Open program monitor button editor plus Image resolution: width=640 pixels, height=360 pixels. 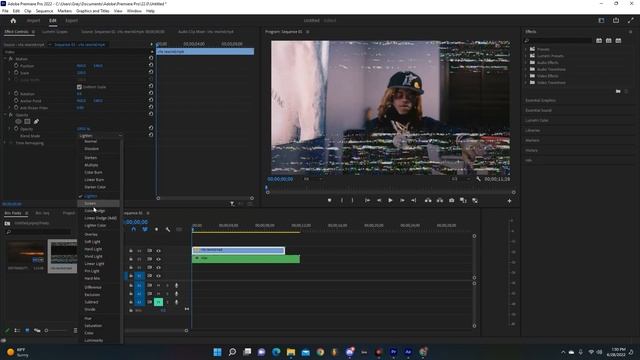509,200
